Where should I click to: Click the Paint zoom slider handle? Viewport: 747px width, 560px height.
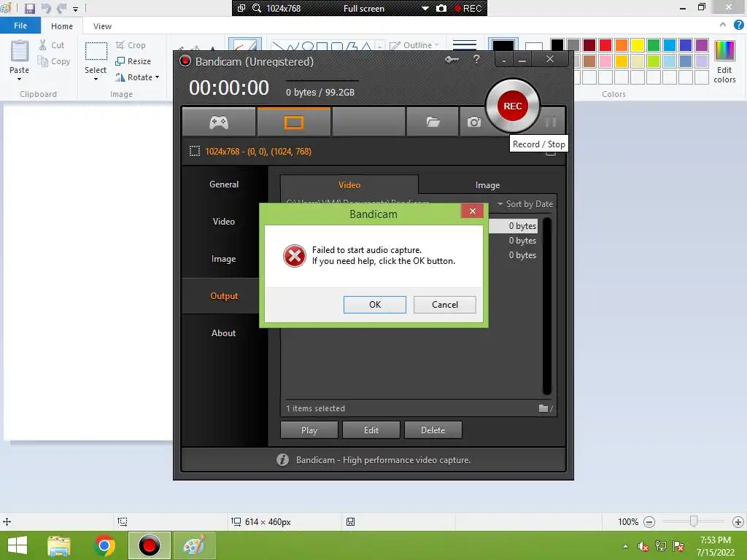694,522
